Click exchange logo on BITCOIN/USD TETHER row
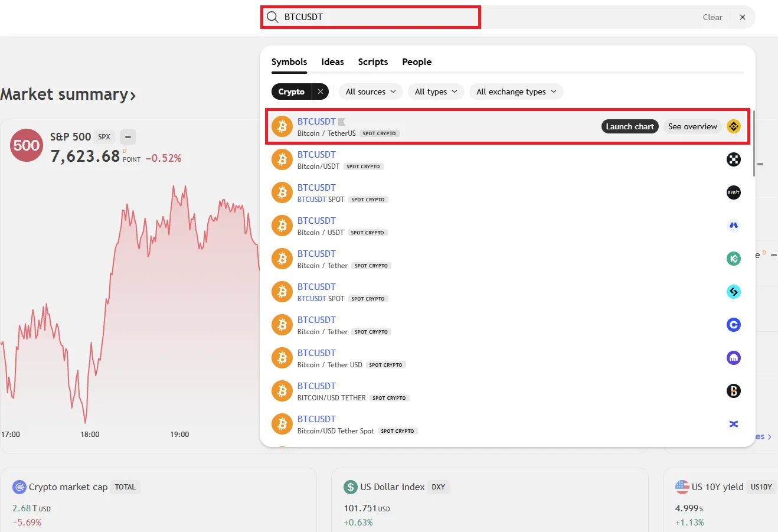This screenshot has height=532, width=778. coord(734,391)
